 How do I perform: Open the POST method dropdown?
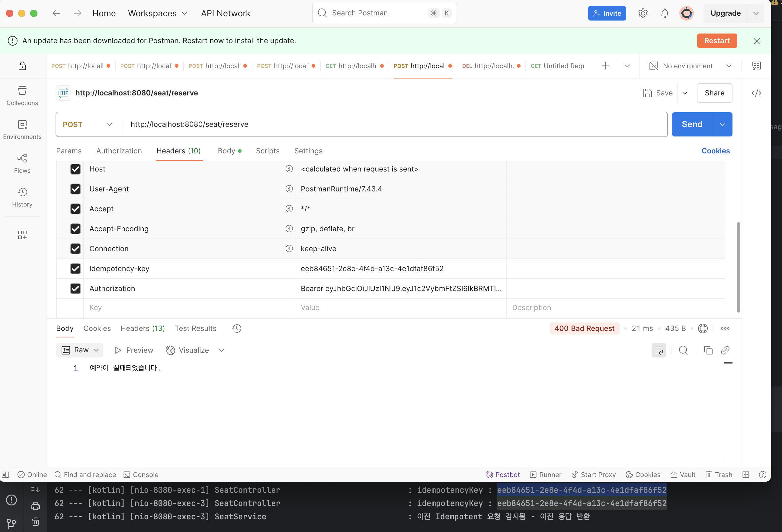[x=88, y=124]
